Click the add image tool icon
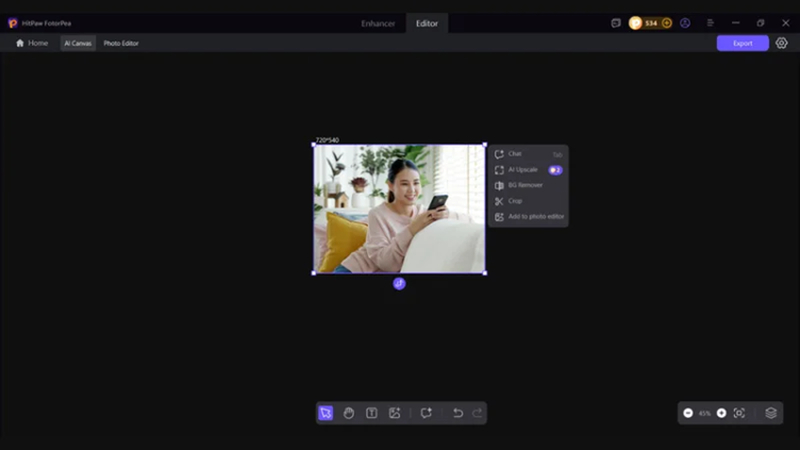Screen dimensions: 800x450 (x=394, y=413)
